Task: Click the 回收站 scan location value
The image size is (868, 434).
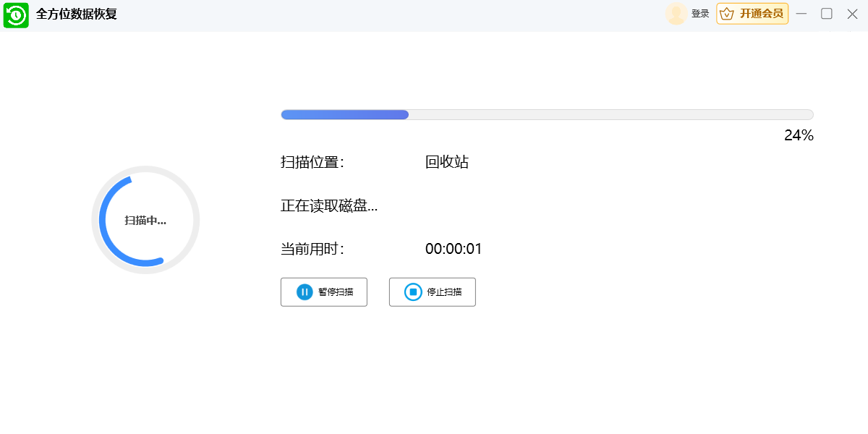Action: 447,162
